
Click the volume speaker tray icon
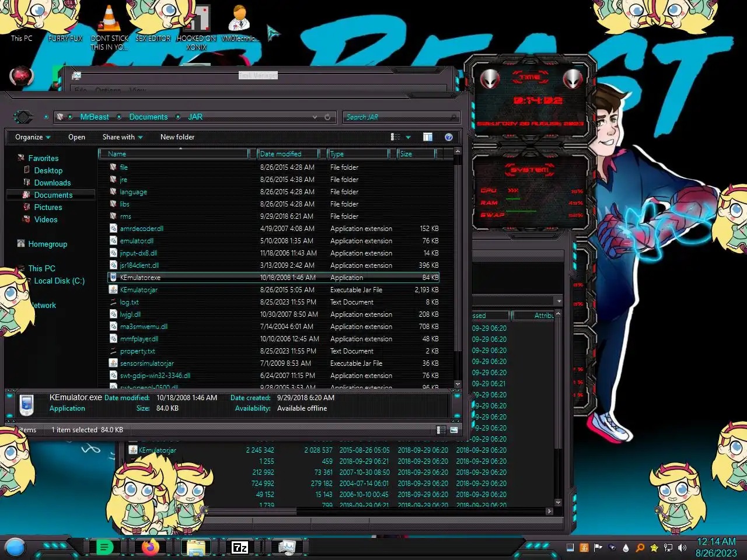pyautogui.click(x=682, y=548)
